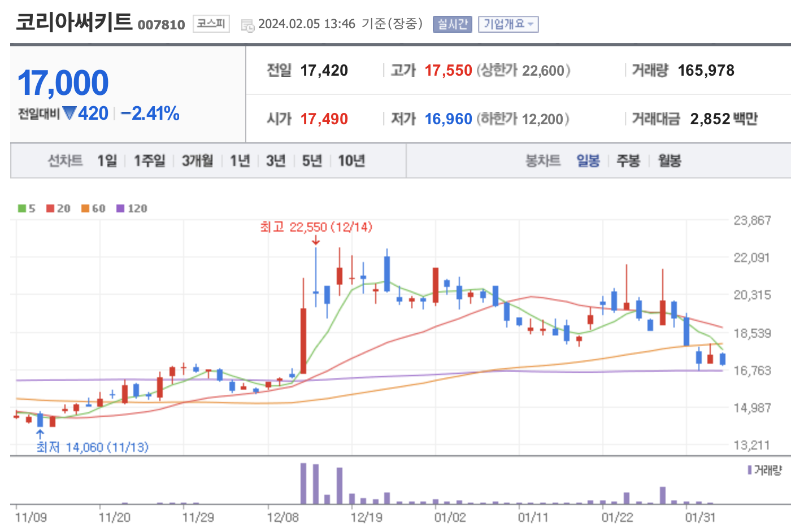Switch to the 월봉 candlestick chart
Viewport: 791px width, 532px height.
coord(670,161)
